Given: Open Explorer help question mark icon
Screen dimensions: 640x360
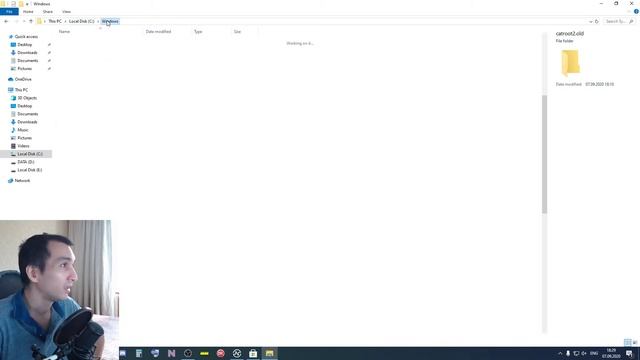Looking at the screenshot, I should [x=636, y=11].
